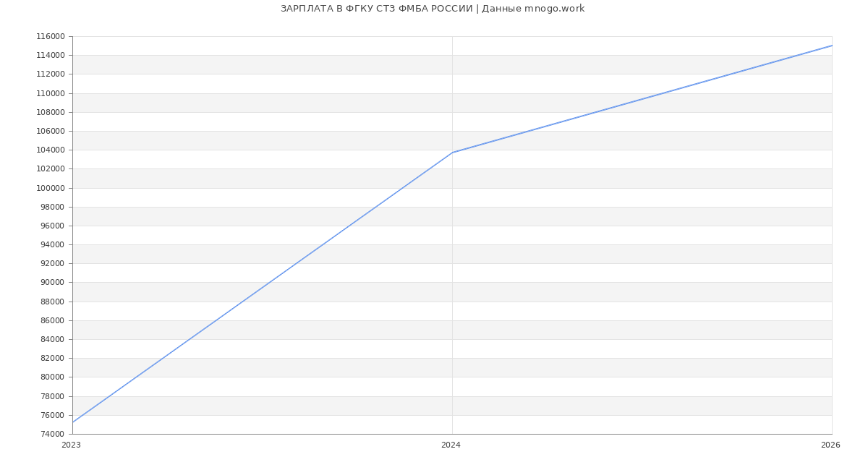Screen dimensions: 868x470
Task: Click the 2026 x-axis label
Action: (830, 445)
